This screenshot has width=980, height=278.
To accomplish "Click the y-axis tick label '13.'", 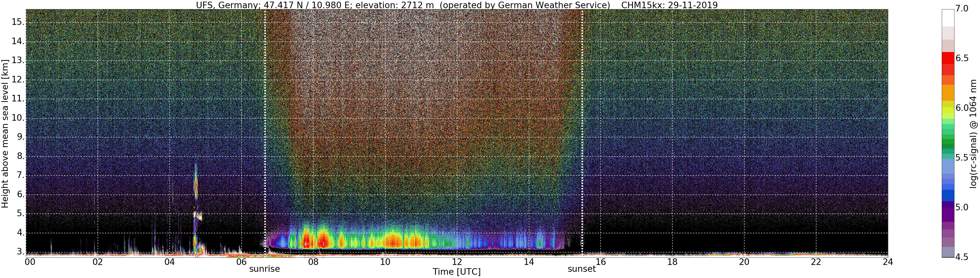I will coord(18,60).
